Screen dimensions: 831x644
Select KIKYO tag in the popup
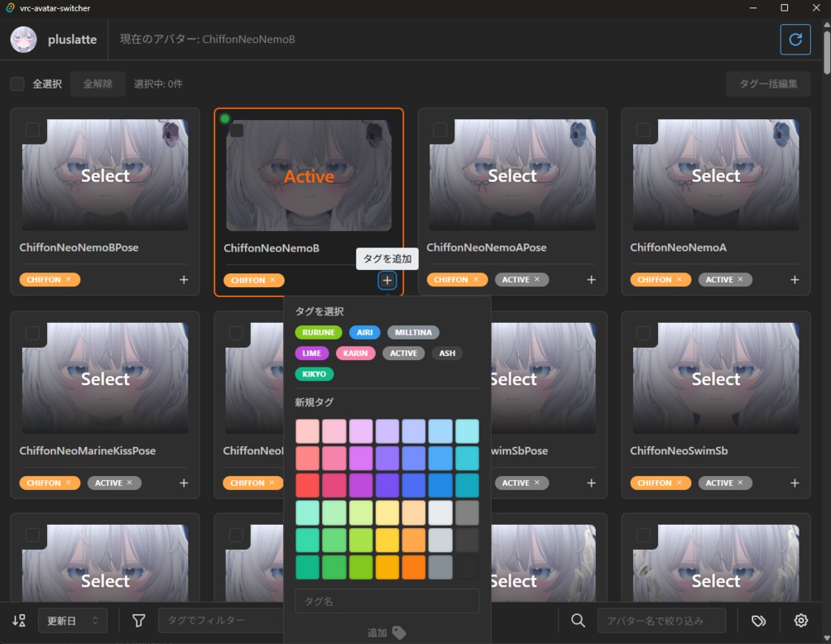(x=314, y=374)
